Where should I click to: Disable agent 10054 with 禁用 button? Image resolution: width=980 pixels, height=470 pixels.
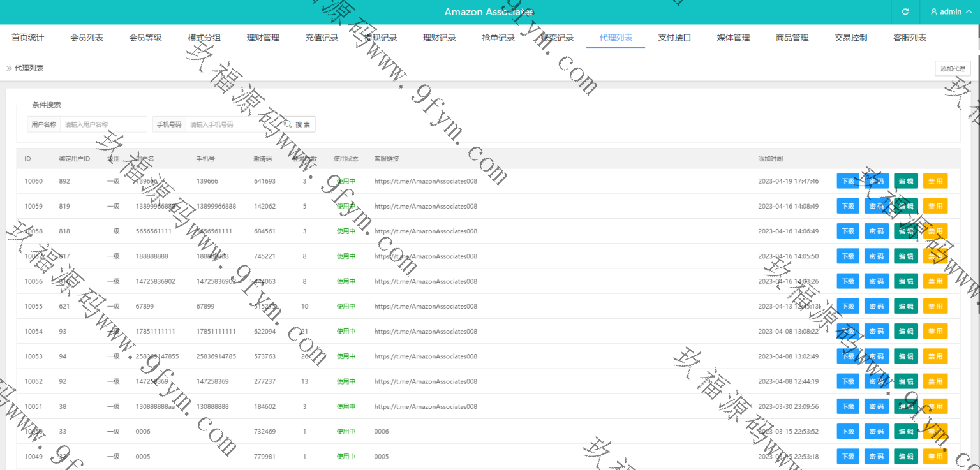935,332
